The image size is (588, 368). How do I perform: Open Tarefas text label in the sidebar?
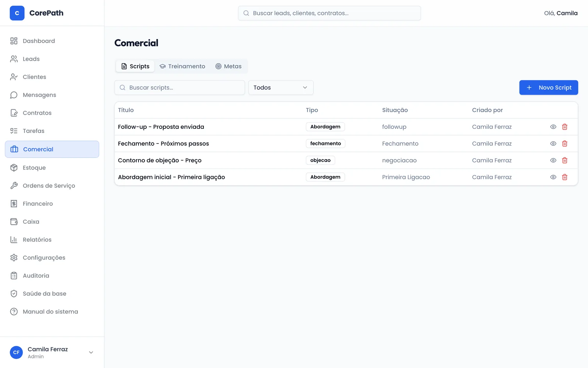pyautogui.click(x=33, y=131)
